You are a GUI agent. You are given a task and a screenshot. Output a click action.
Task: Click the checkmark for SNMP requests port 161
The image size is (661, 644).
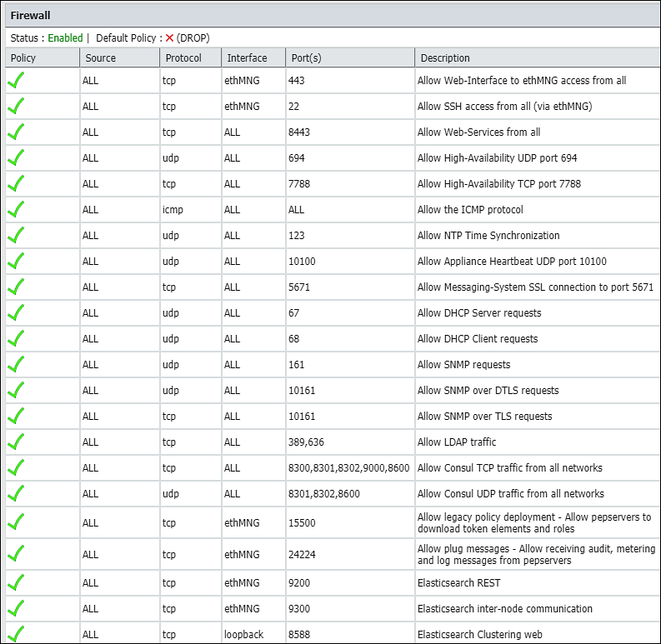[x=16, y=364]
